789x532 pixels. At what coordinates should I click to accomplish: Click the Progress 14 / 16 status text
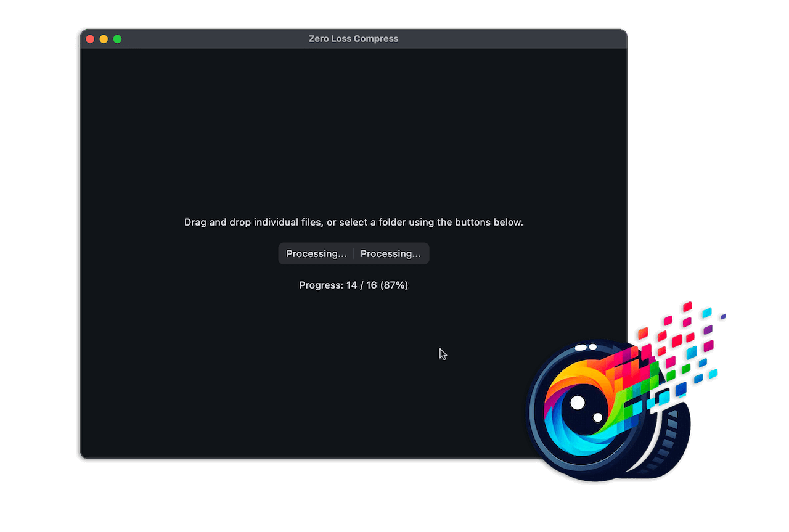point(353,285)
